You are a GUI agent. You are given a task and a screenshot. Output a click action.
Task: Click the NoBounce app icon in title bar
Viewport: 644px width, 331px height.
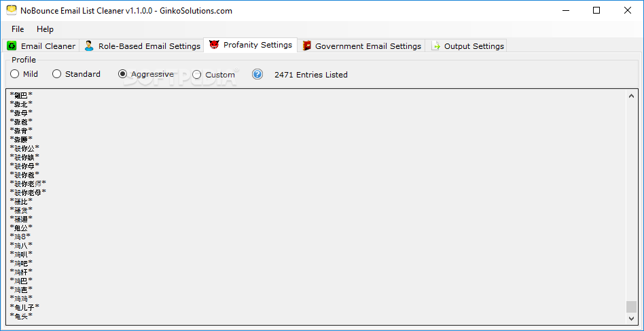tap(12, 10)
